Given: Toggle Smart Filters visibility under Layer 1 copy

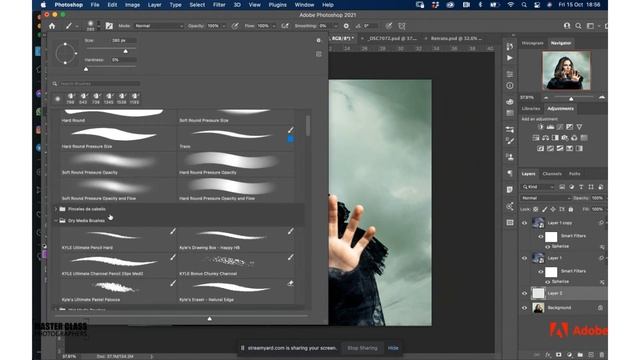Looking at the screenshot, I should coord(540,236).
